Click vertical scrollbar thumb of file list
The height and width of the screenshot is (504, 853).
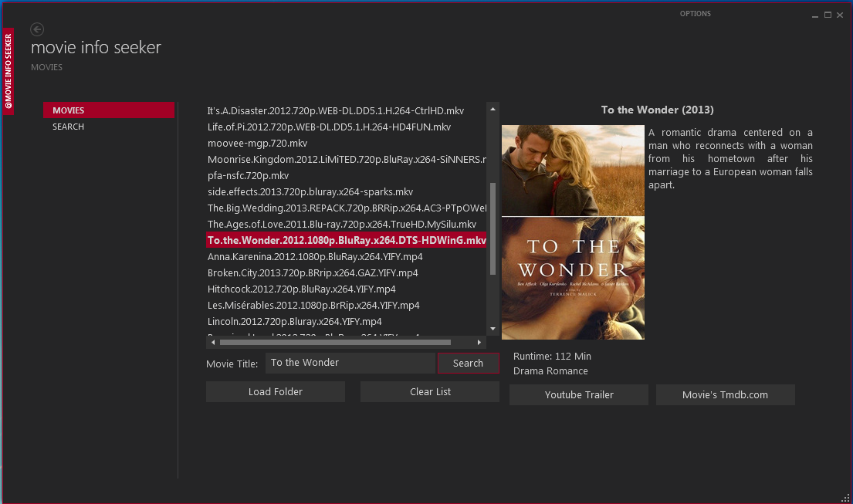[493, 228]
